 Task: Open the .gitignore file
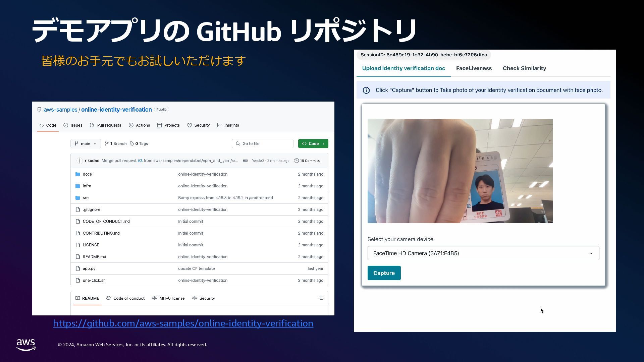click(x=92, y=210)
